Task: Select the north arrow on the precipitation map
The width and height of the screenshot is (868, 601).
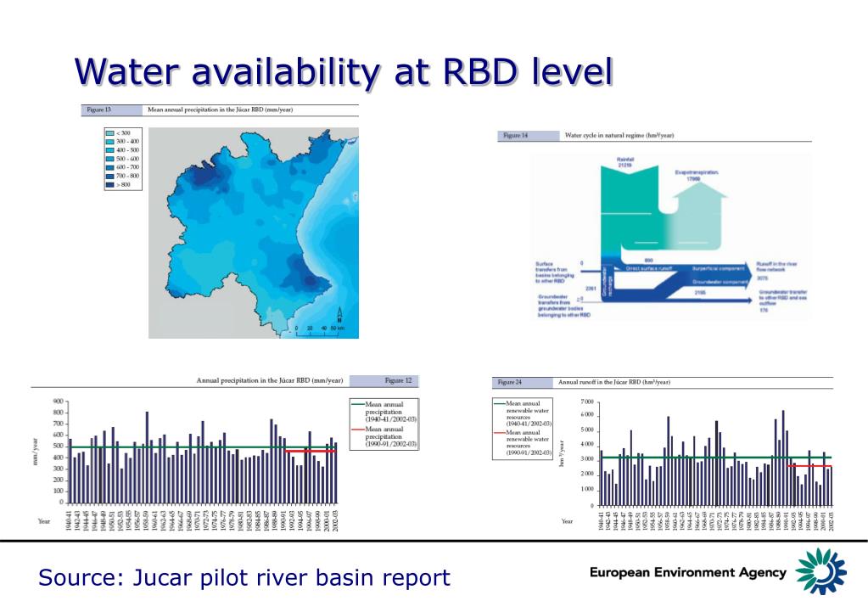Action: pyautogui.click(x=339, y=314)
